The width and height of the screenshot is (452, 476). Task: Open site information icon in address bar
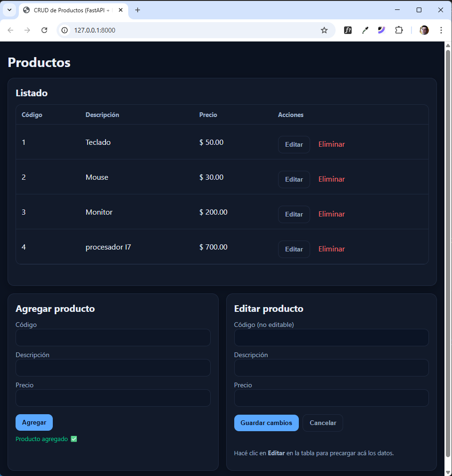click(x=65, y=30)
